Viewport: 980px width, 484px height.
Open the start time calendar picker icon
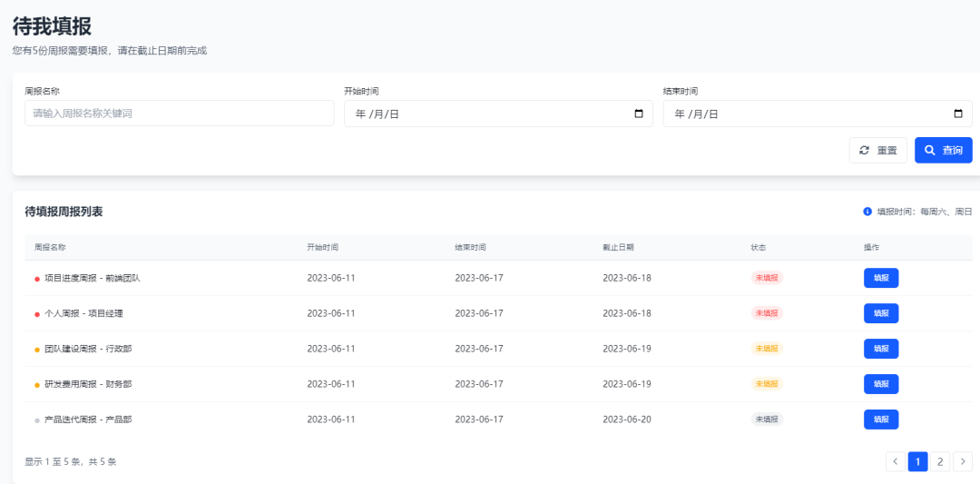coord(639,114)
